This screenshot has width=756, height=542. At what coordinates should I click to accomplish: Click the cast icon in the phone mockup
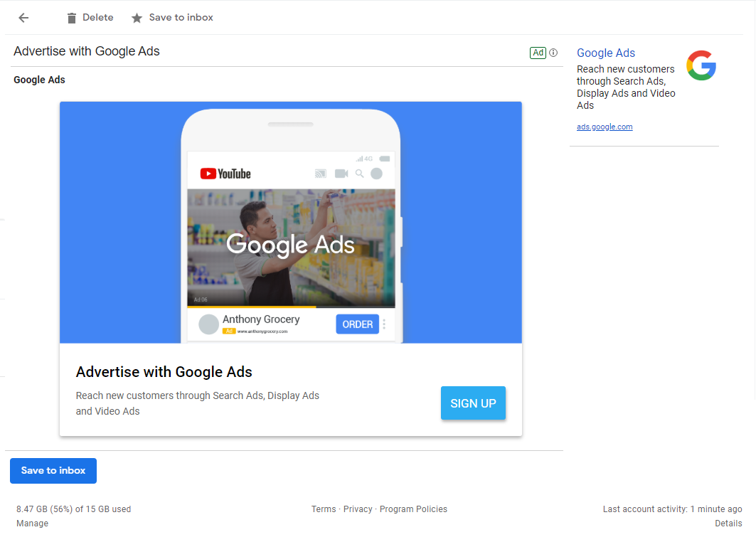321,174
